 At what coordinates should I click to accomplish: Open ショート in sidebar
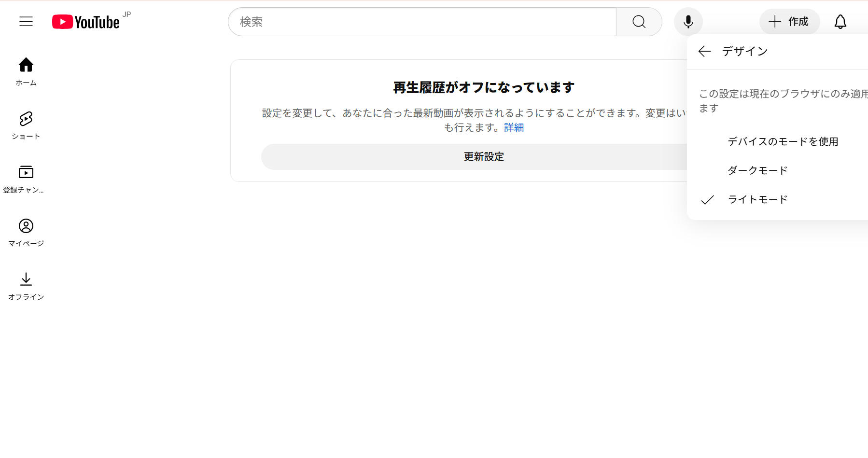click(26, 125)
